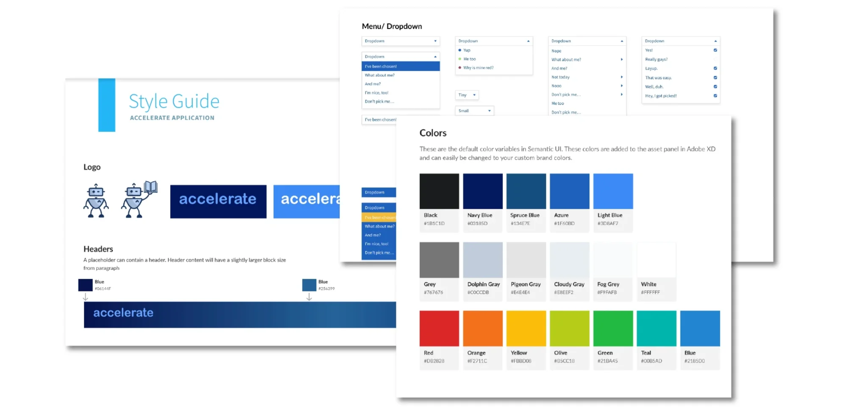This screenshot has width=868, height=414.
Task: Collapse the Dropdown above the Nope option
Action: (x=587, y=41)
